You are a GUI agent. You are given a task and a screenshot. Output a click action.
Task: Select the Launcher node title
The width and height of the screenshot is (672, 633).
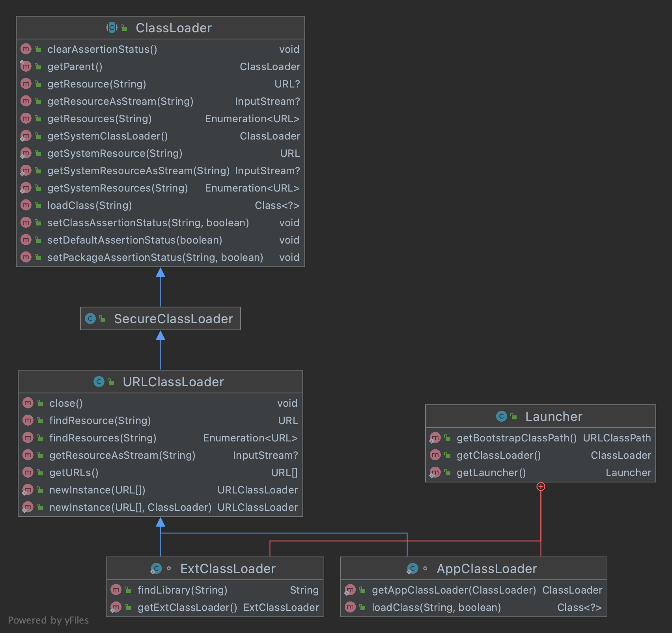tap(554, 417)
